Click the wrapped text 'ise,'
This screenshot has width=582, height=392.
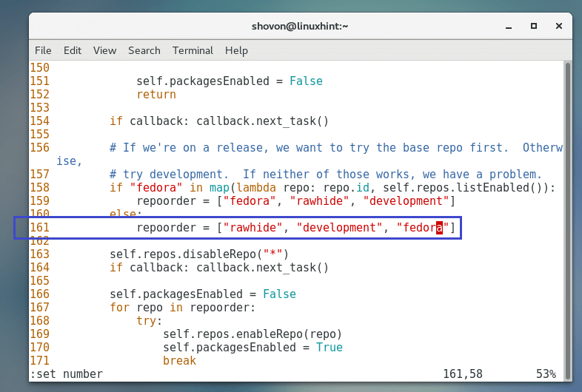point(69,161)
